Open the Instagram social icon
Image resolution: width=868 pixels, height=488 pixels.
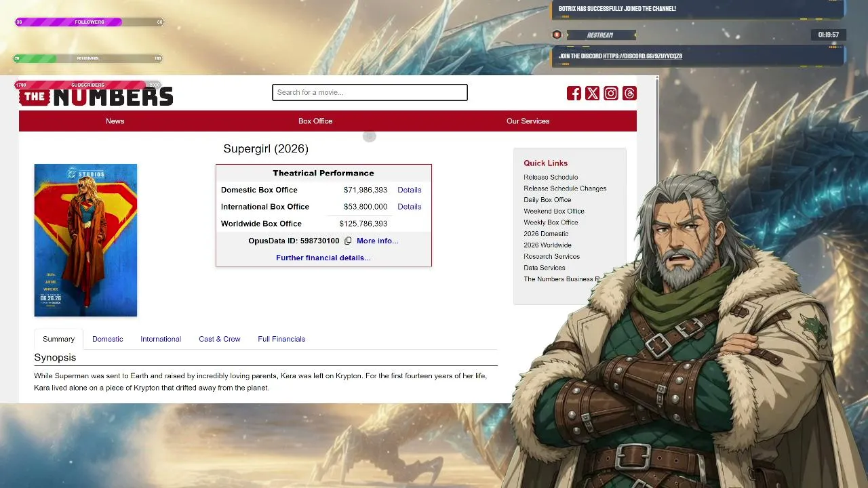[x=611, y=94]
